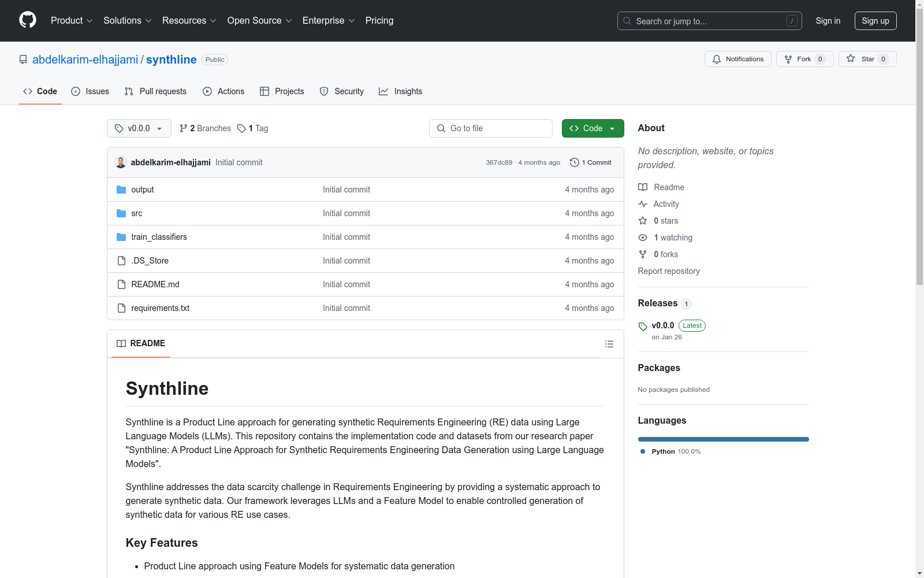View the 1 Commit history
This screenshot has height=578, width=924.
590,162
